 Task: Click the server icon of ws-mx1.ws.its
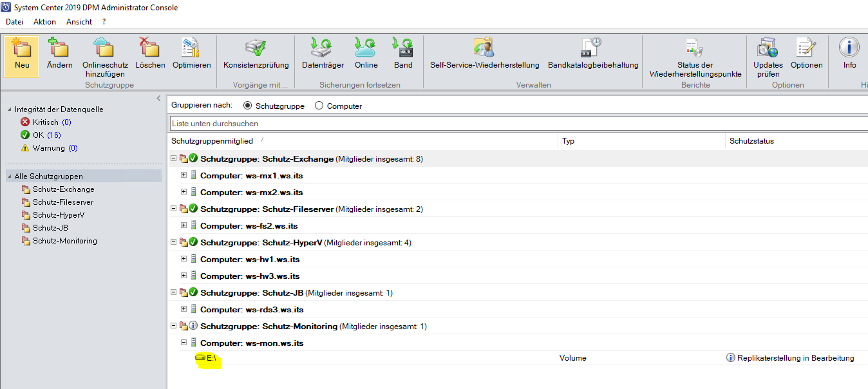tap(193, 175)
